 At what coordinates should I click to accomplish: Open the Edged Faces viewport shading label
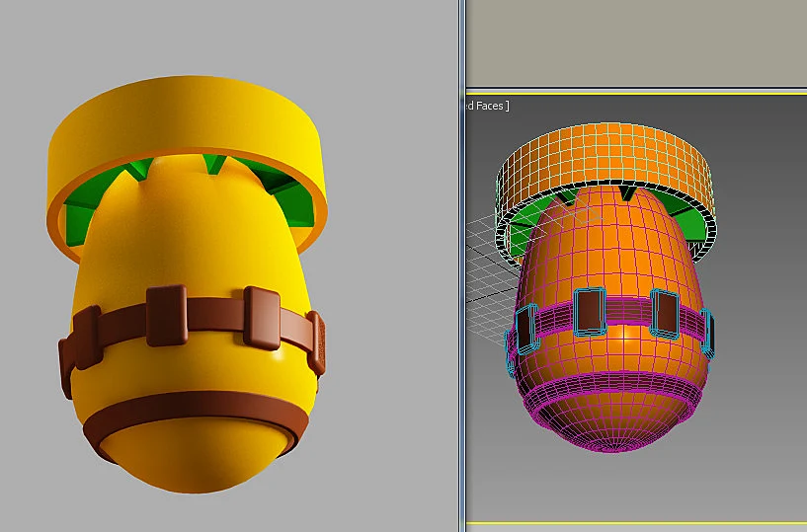(487, 106)
